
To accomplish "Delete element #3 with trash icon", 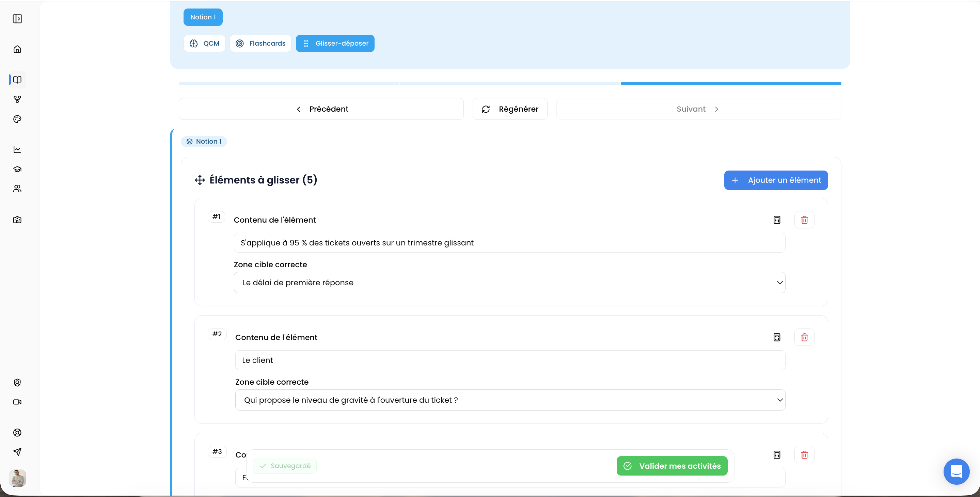I will (804, 455).
